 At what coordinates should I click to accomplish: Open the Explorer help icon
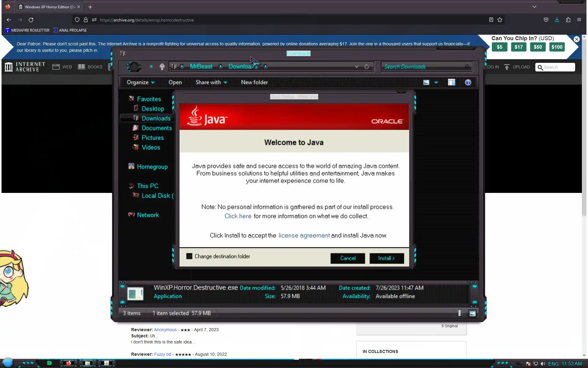click(468, 82)
